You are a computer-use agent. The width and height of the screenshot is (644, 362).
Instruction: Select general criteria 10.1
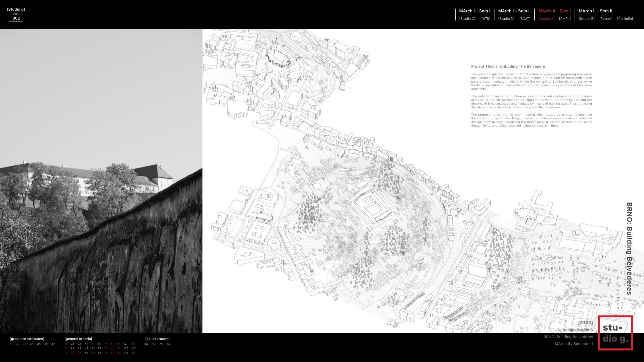pyautogui.click(x=126, y=344)
